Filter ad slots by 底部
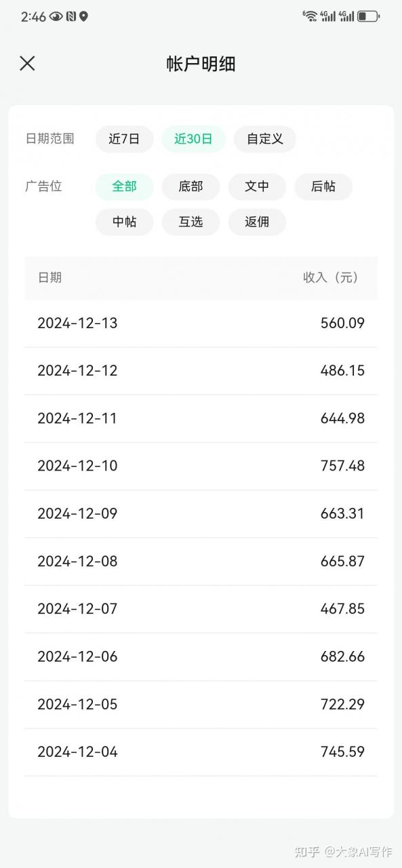Image resolution: width=402 pixels, height=868 pixels. (190, 186)
